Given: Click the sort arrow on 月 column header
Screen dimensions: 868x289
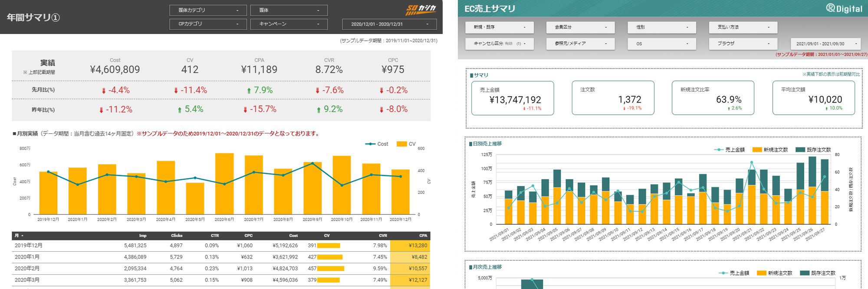Looking at the screenshot, I should tap(22, 236).
